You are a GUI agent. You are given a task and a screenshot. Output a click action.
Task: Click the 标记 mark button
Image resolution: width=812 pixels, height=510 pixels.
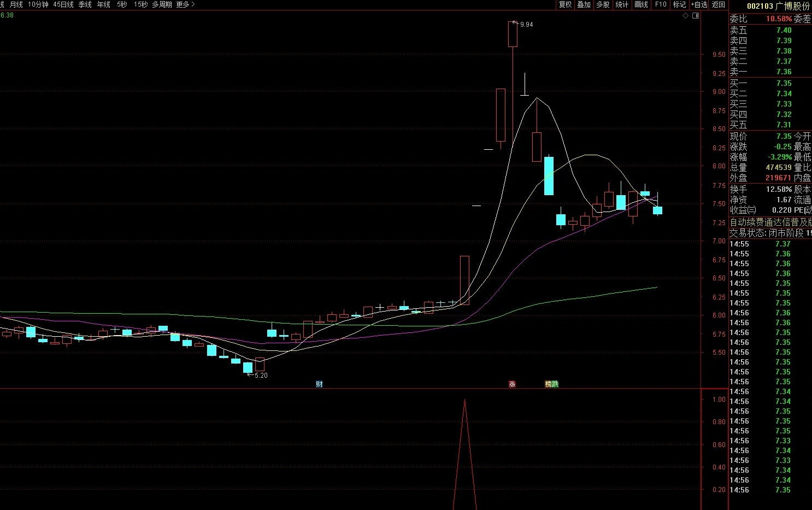point(679,4)
